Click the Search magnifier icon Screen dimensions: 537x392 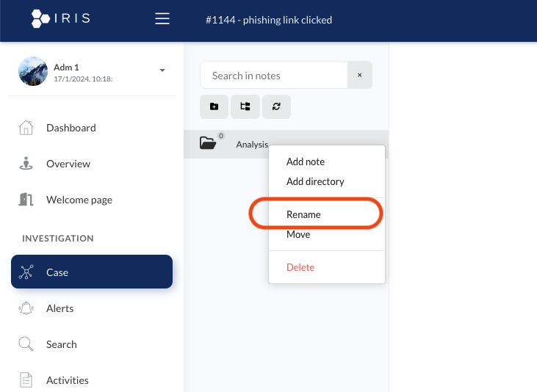tap(26, 344)
